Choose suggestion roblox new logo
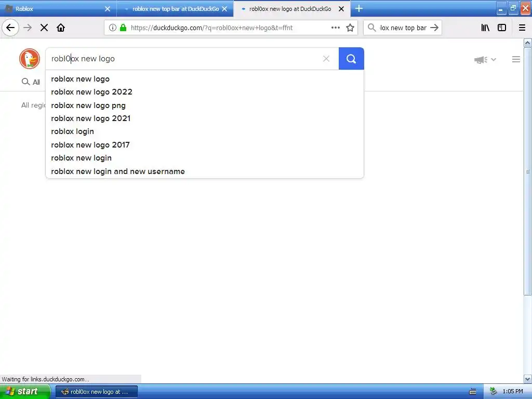The width and height of the screenshot is (532, 399). pyautogui.click(x=81, y=79)
